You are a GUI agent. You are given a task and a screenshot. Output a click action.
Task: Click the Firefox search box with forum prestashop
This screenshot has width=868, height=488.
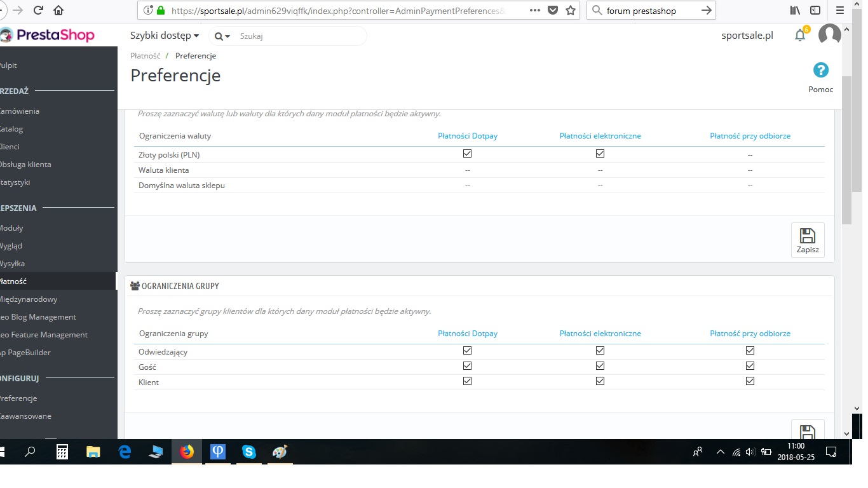pyautogui.click(x=651, y=10)
